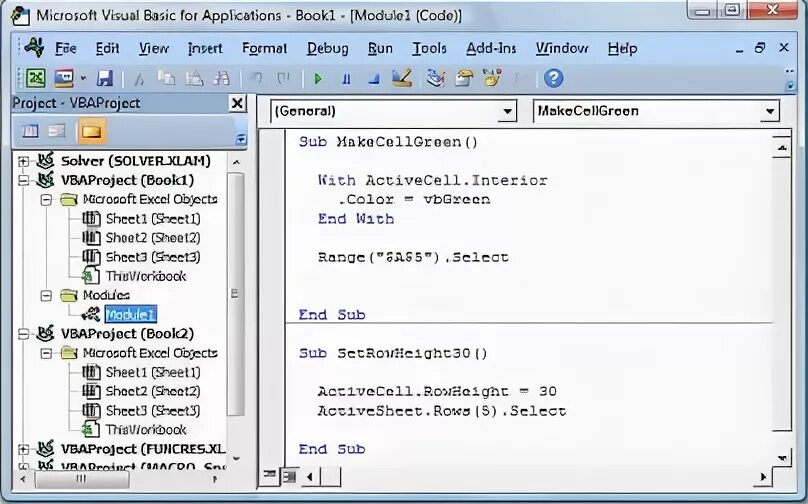Open Properties Window toolbar icon
The width and height of the screenshot is (808, 504).
[464, 78]
